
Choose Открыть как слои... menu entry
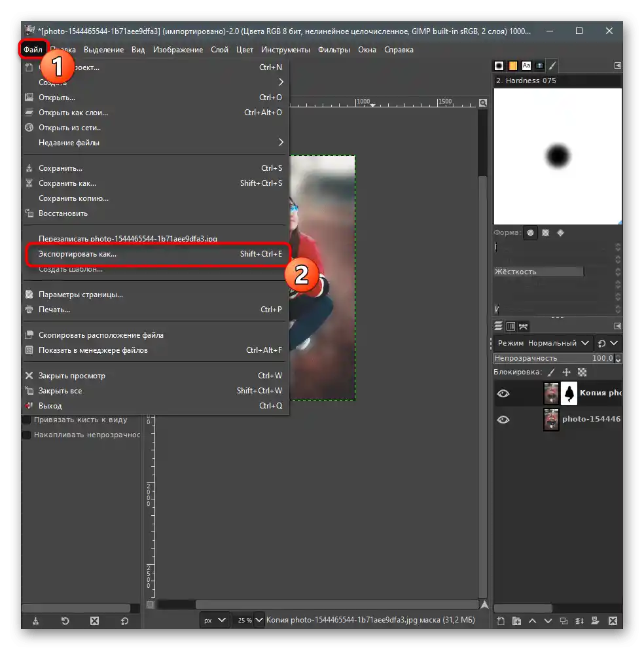click(x=156, y=113)
